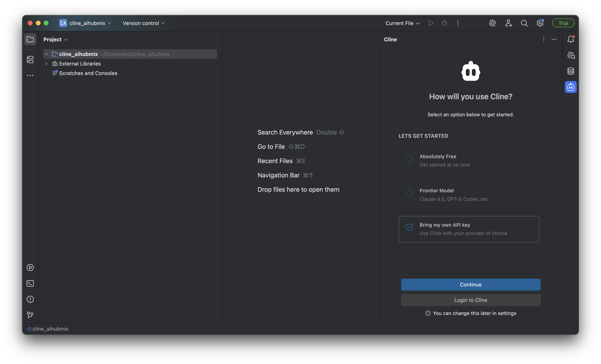
Task: Expand the External Libraries tree node
Action: pos(46,64)
